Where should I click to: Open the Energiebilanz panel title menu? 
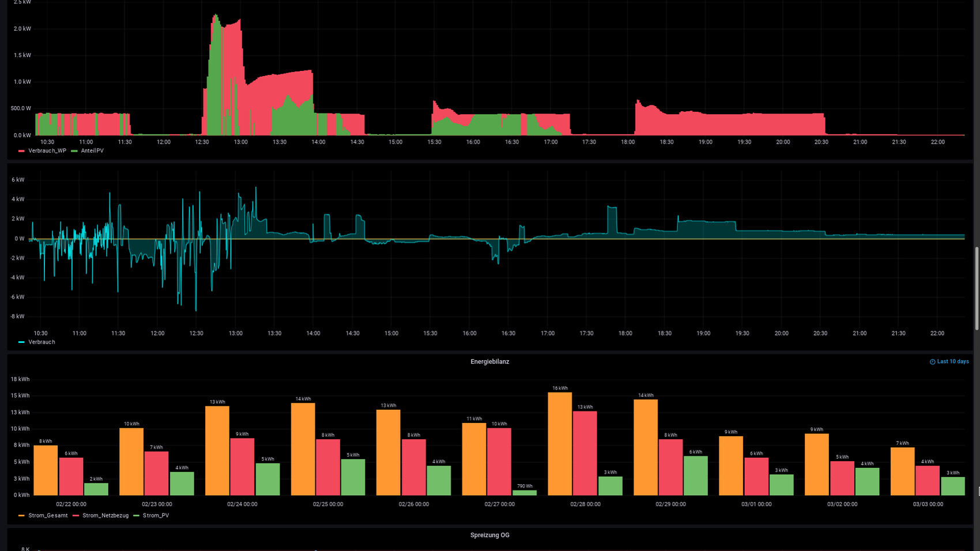[x=489, y=362]
